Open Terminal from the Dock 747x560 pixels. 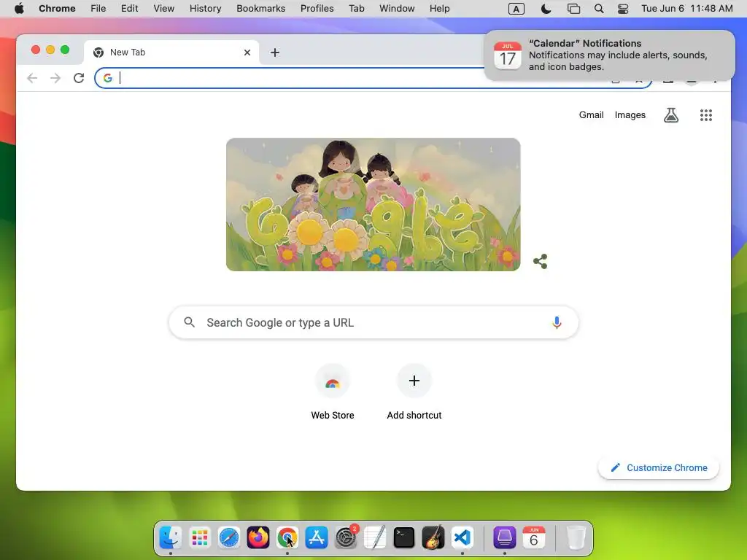point(404,538)
